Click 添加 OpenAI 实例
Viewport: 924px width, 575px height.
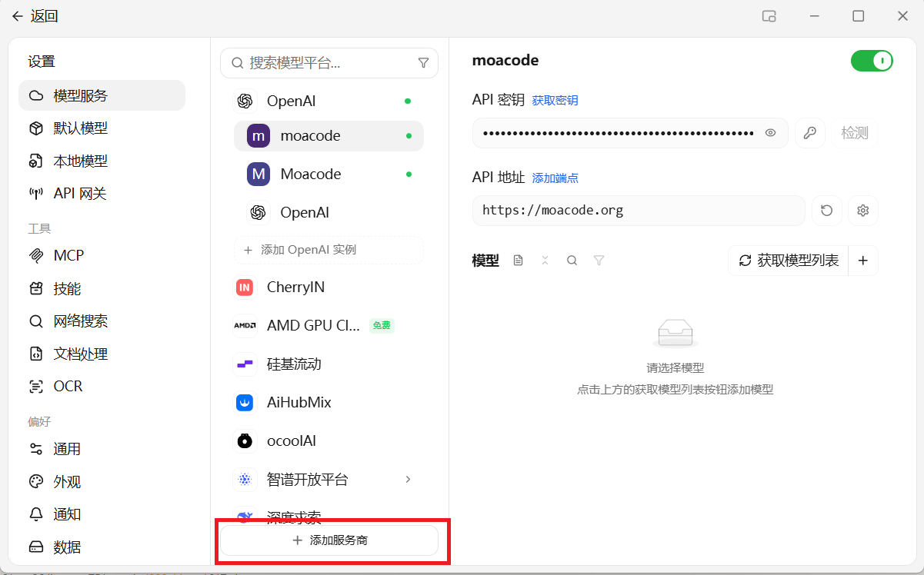329,250
